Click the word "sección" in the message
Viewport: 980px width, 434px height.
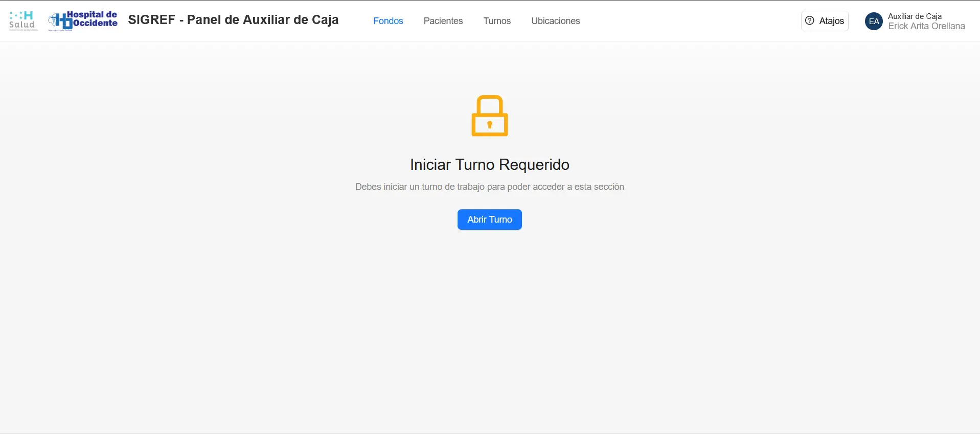coord(609,187)
